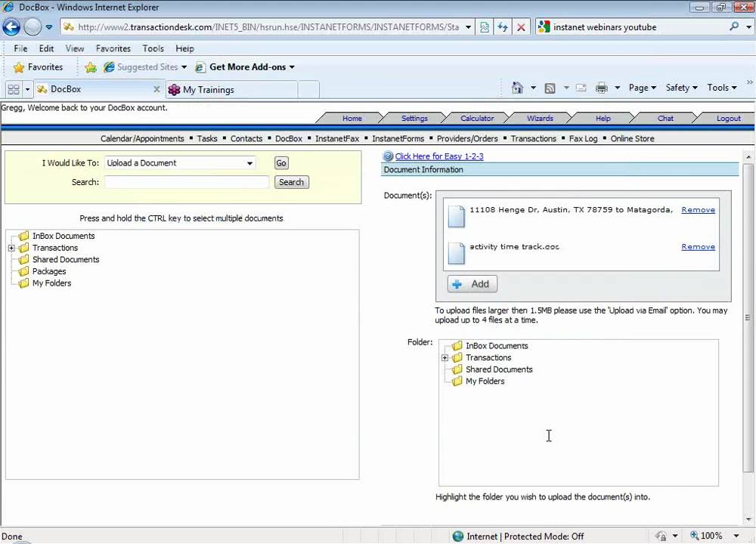Viewport: 756px width, 544px height.
Task: Open Calendar/Appointments in navigation bar
Action: click(x=142, y=138)
